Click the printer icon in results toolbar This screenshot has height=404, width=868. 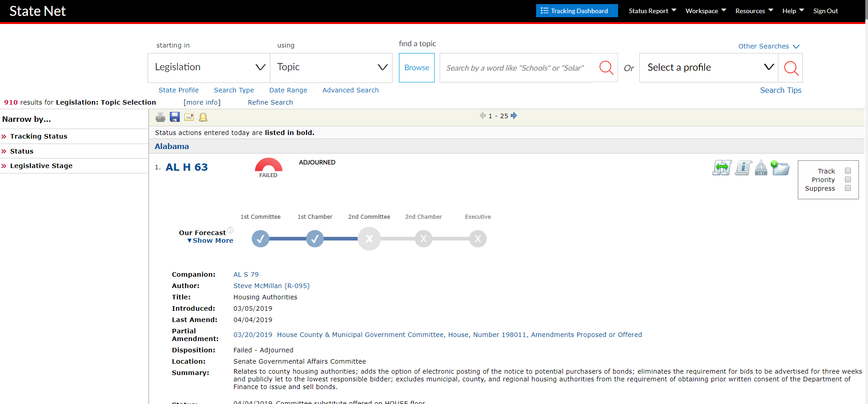pyautogui.click(x=160, y=117)
